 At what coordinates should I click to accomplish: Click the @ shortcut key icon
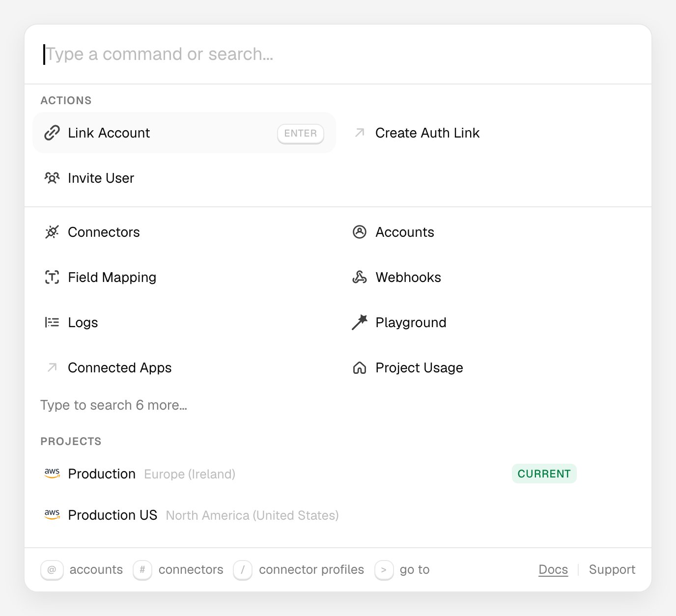(52, 570)
